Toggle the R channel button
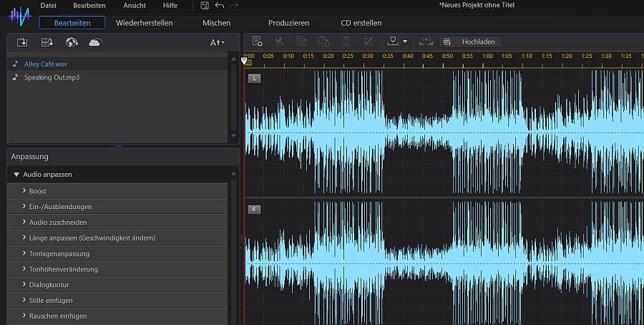Screen dimensions: 644x325 coord(254,209)
